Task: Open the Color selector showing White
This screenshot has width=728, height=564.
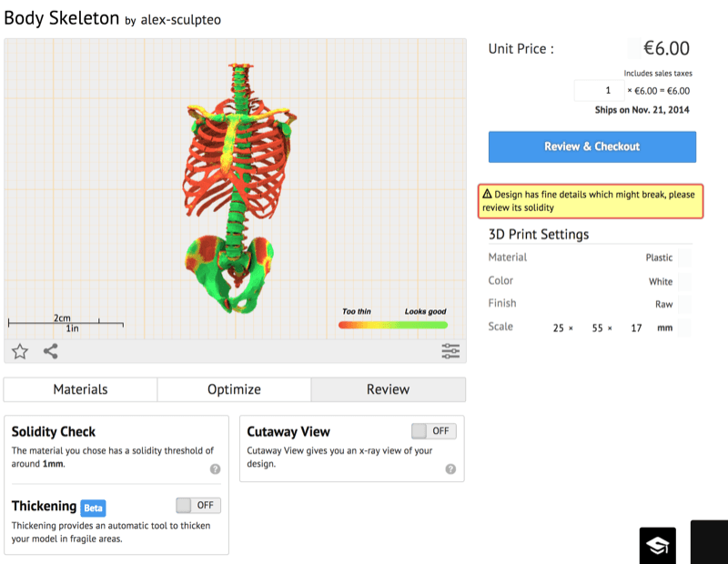Action: pos(662,281)
